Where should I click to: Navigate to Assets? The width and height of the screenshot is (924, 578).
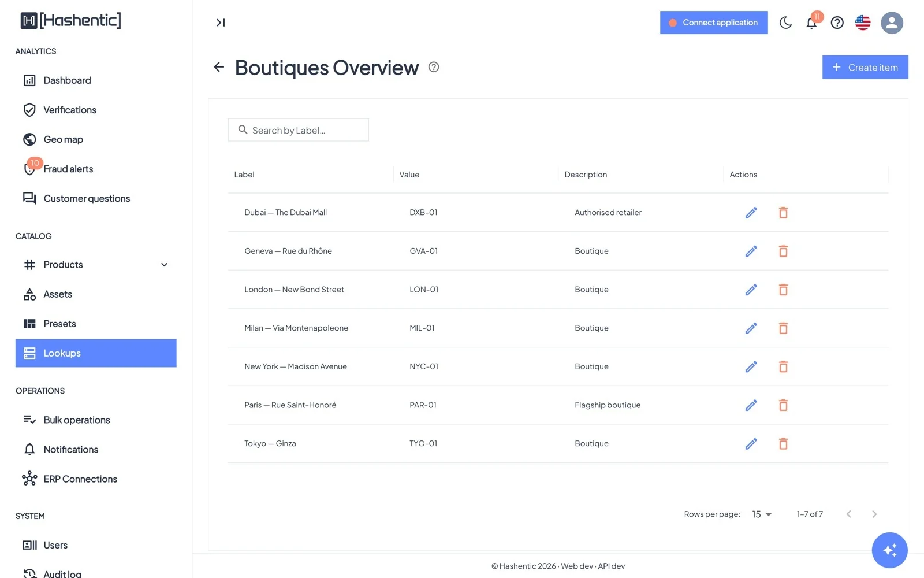click(96, 294)
